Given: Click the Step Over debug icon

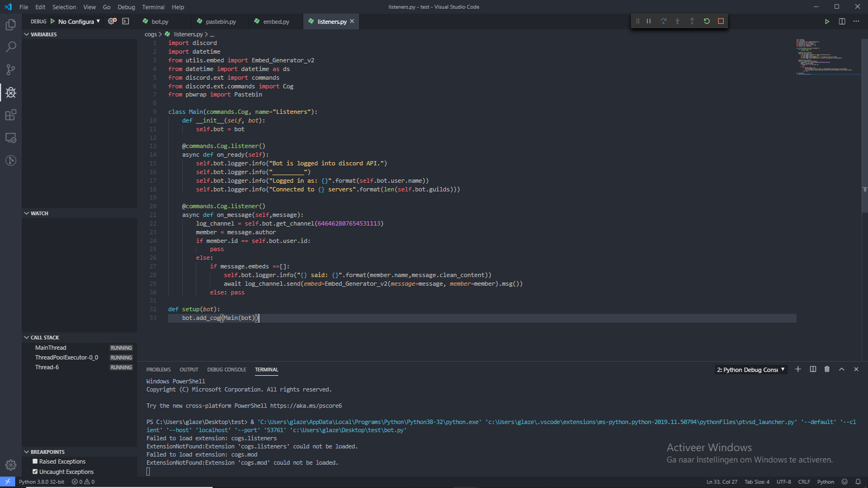Looking at the screenshot, I should coord(663,21).
